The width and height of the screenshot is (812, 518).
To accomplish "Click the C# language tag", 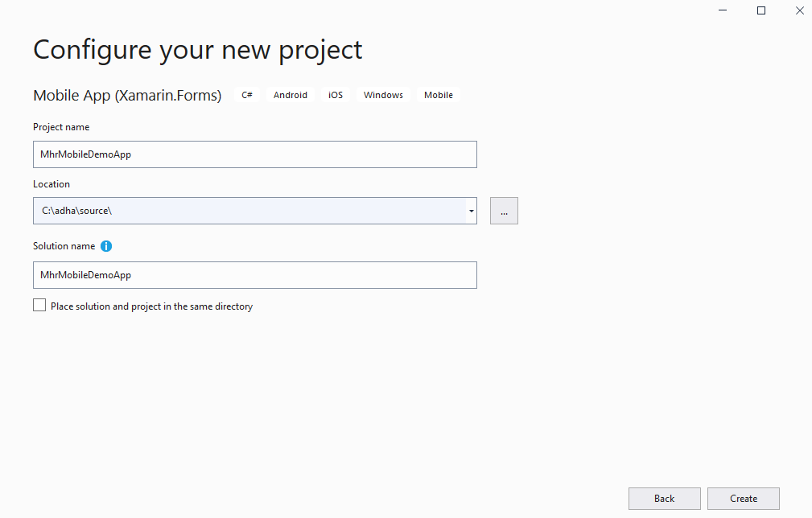I will [x=246, y=94].
